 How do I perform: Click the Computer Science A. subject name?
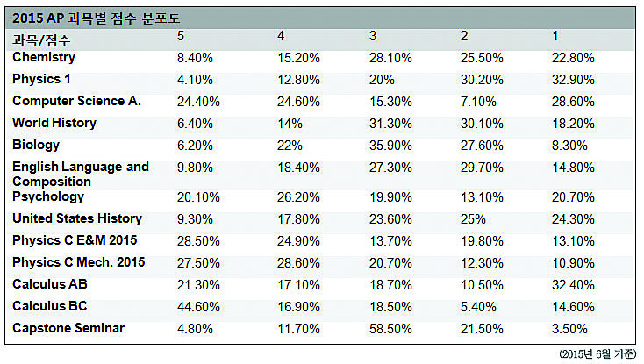click(x=77, y=101)
